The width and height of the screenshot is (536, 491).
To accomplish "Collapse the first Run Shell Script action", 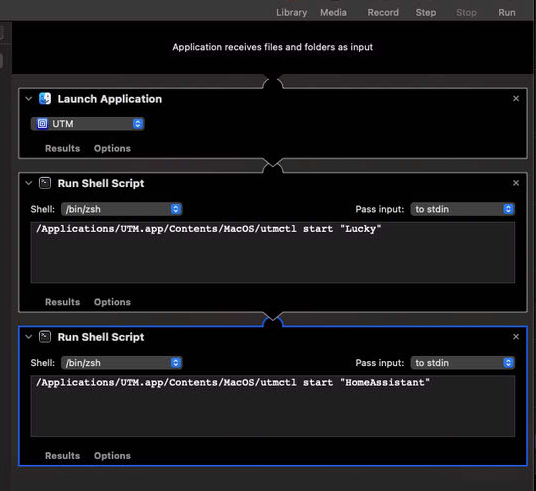I will click(x=29, y=183).
